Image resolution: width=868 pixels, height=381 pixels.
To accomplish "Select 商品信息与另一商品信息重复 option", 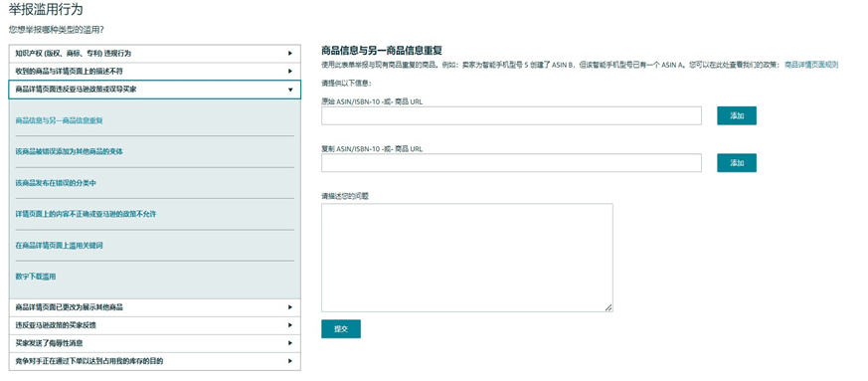I will point(60,120).
